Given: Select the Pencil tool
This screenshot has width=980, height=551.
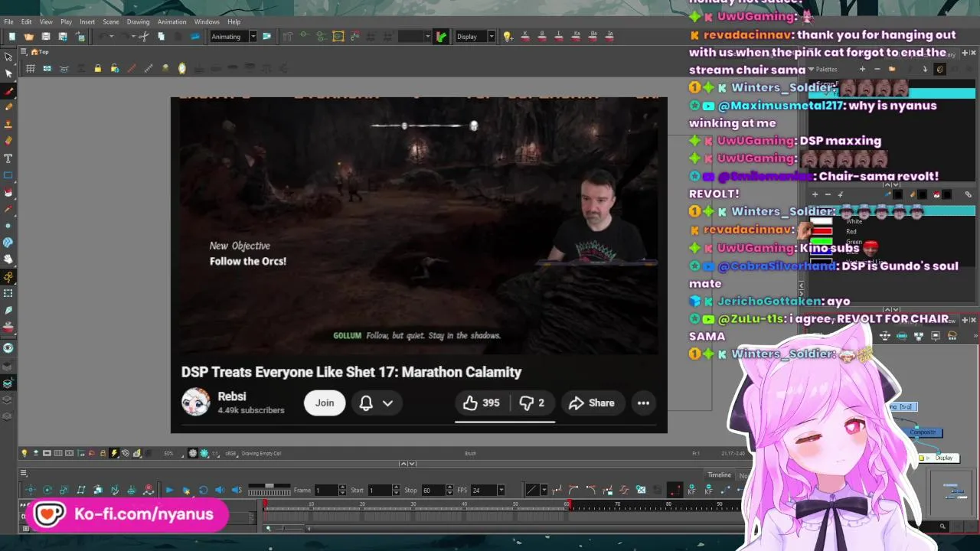Looking at the screenshot, I should [8, 107].
